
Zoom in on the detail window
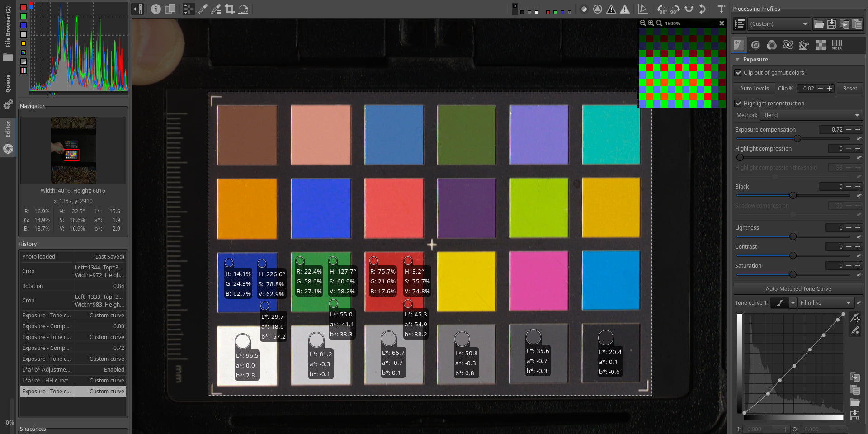[651, 23]
